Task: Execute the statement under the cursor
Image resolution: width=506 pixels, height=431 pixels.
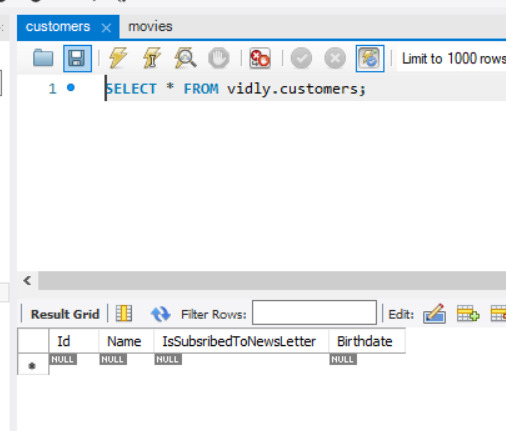Action: tap(152, 58)
